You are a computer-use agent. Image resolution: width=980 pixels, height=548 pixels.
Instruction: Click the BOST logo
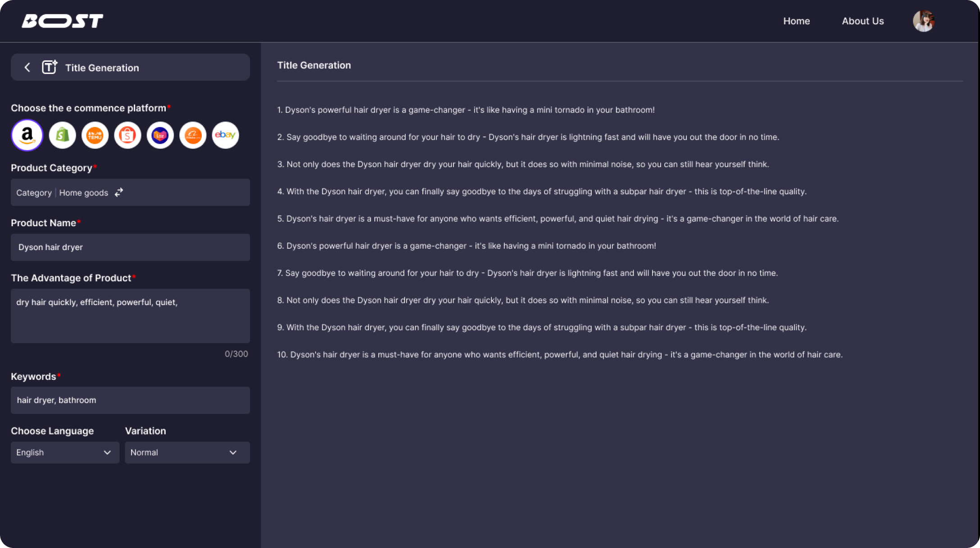click(63, 21)
